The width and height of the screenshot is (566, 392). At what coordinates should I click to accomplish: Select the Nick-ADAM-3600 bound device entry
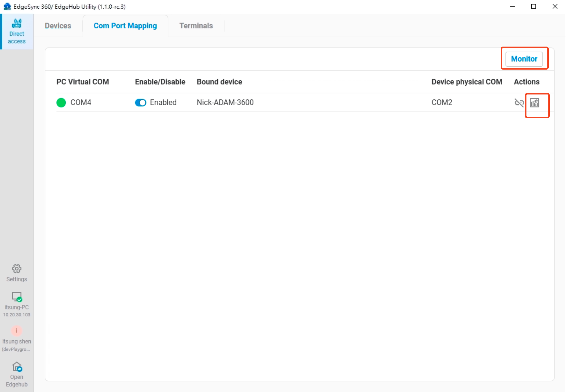pos(225,102)
